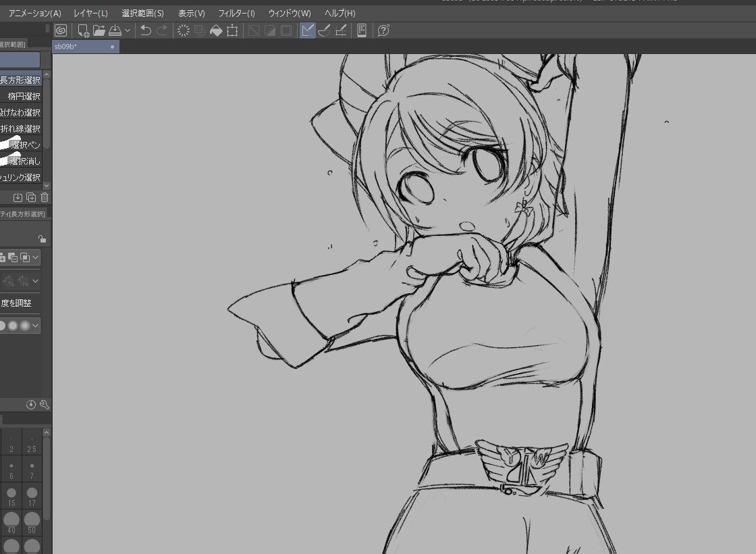Select the 長方形選択 sub tool
This screenshot has width=756, height=554.
(21, 80)
